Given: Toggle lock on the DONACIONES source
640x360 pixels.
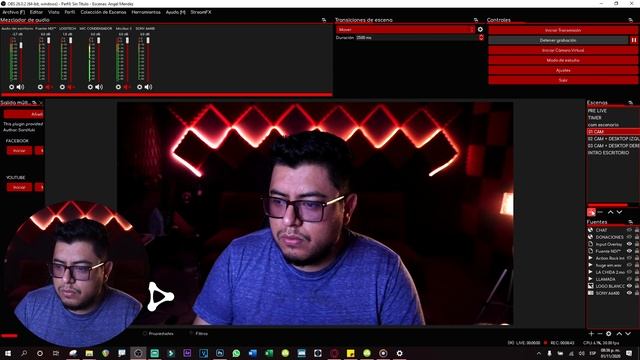Looking at the screenshot, I should [x=637, y=237].
